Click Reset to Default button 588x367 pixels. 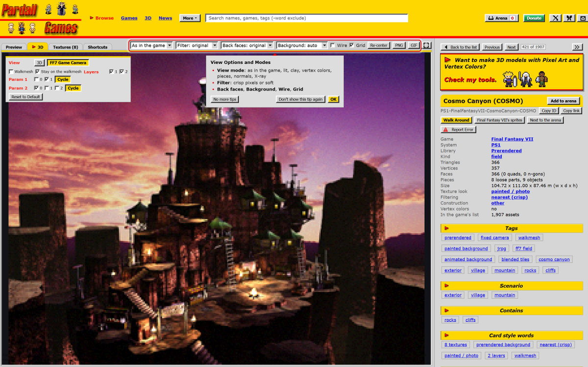click(26, 97)
